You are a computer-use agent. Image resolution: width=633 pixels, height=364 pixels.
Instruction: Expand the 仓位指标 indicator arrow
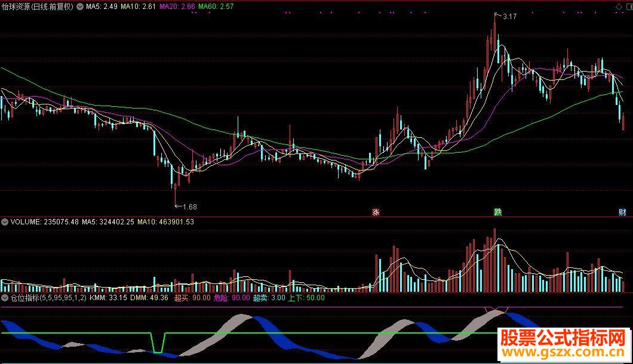(5, 298)
